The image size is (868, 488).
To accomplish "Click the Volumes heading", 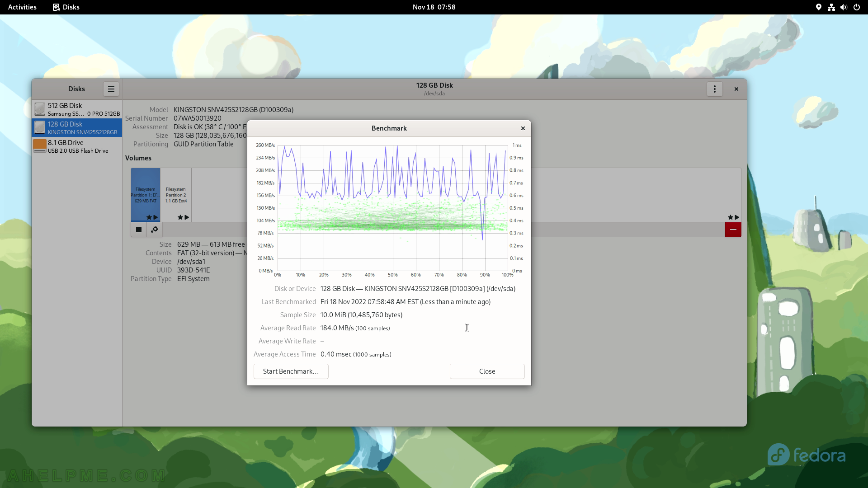I will pos(138,158).
